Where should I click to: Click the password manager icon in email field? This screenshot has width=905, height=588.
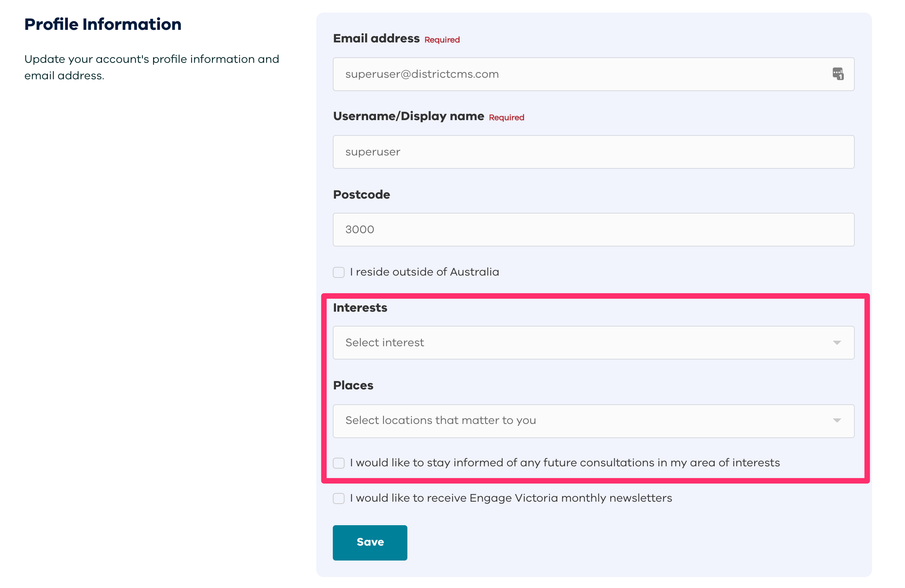[x=838, y=74]
